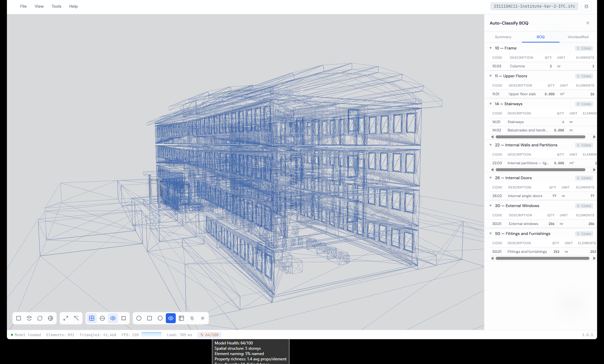Screen dimensions: 604x364
Task: Select the 14.01 Stairways row
Action: 543,122
